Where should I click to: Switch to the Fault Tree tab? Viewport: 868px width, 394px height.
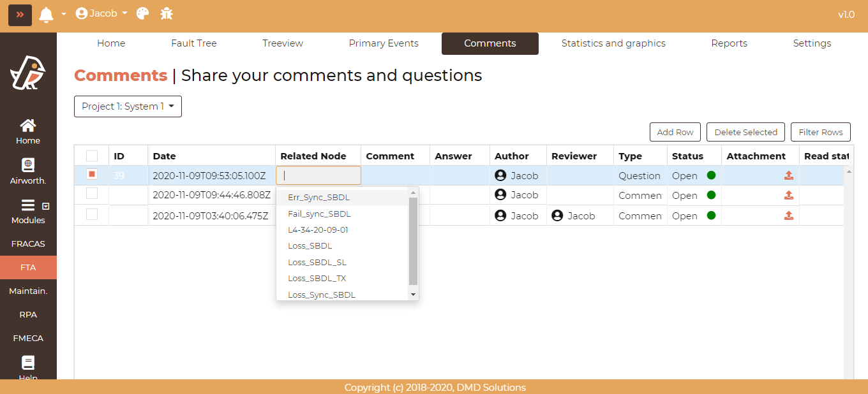[194, 43]
